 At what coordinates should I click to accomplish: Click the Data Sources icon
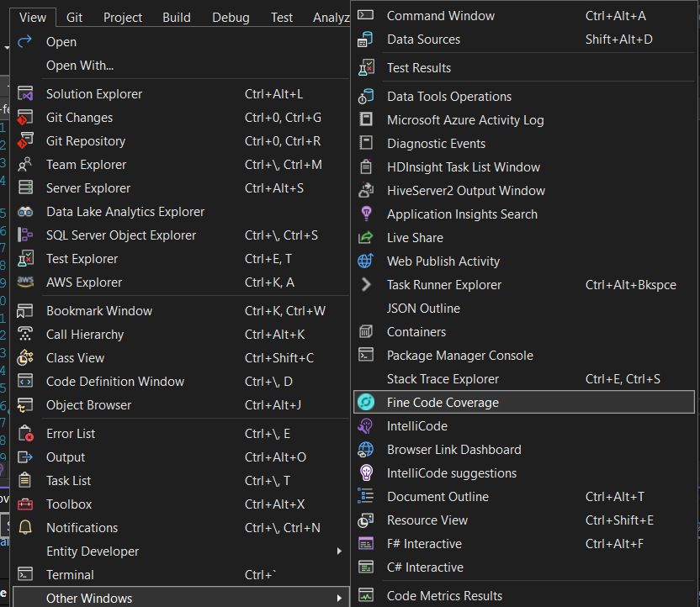pyautogui.click(x=366, y=40)
